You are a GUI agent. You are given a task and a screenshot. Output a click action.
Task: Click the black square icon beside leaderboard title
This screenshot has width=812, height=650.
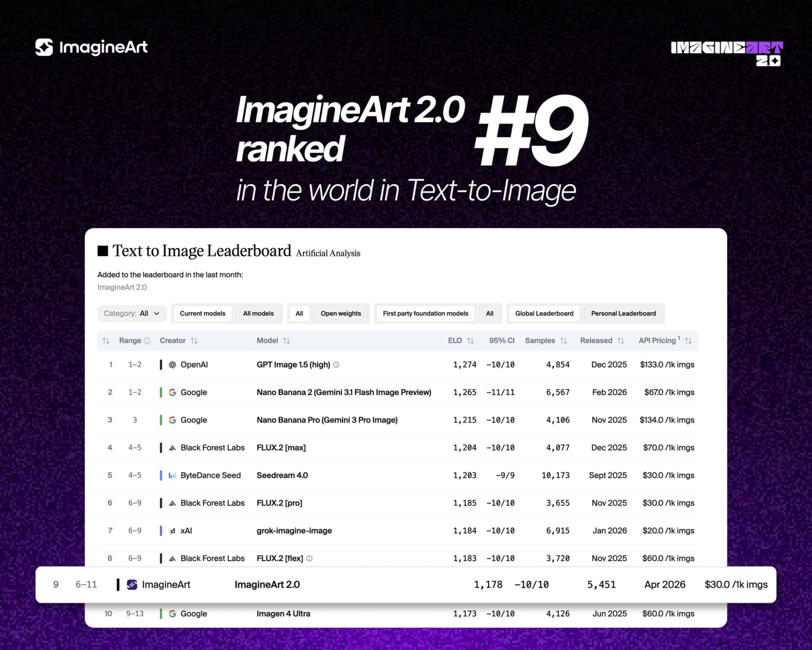tap(103, 251)
